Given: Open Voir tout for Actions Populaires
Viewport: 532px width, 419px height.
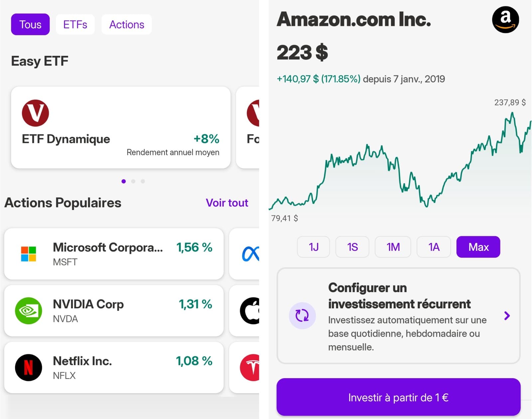Looking at the screenshot, I should click(227, 203).
